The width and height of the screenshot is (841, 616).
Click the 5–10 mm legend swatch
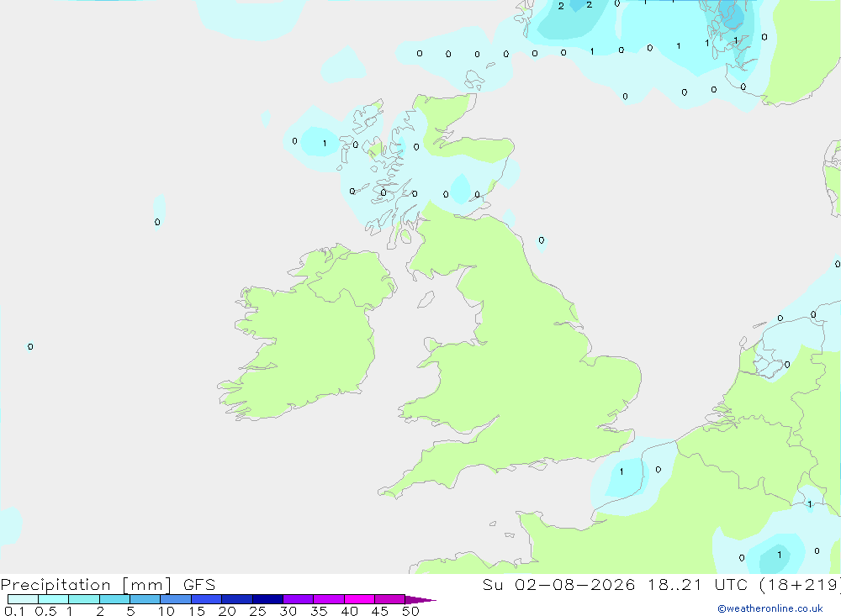point(145,599)
